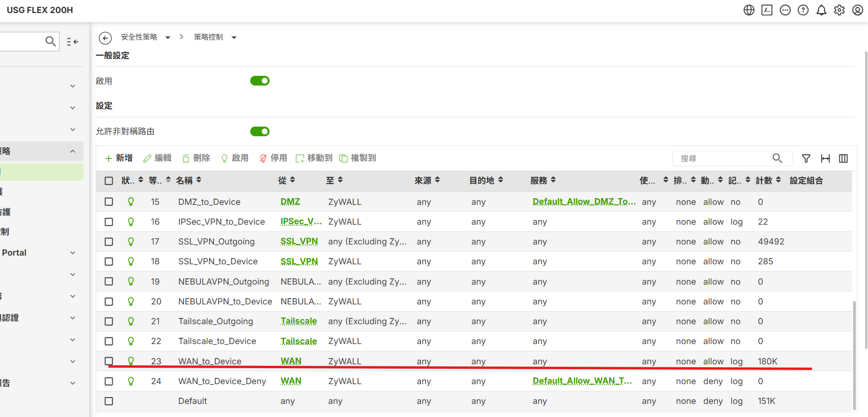
Task: Sort by the 名稱 name column arrows
Action: (199, 180)
